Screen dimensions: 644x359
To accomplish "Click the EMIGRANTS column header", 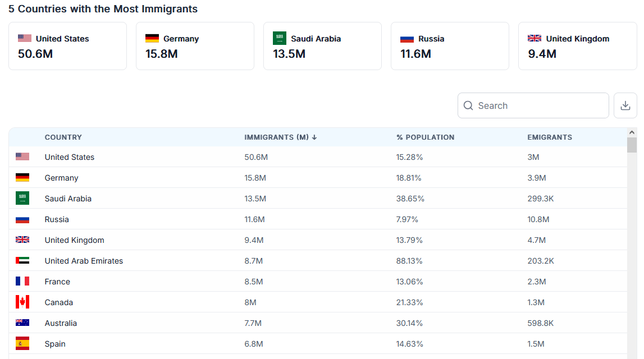I will pyautogui.click(x=550, y=137).
